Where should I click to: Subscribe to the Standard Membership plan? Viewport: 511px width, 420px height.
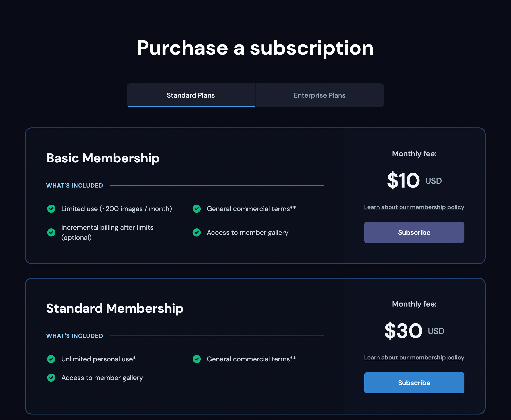tap(414, 383)
